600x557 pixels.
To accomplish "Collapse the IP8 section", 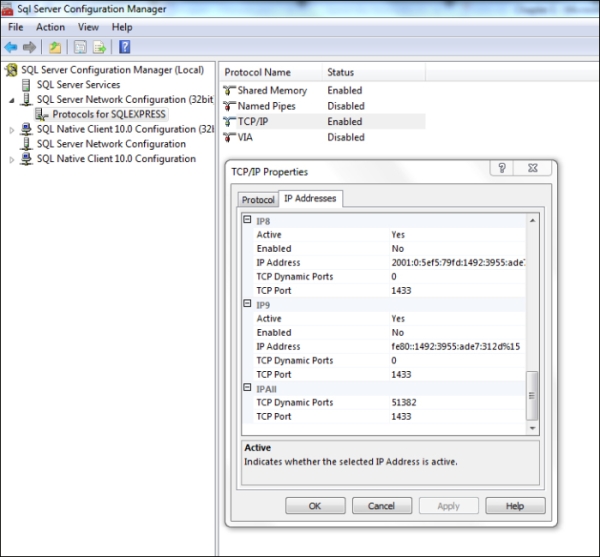I will click(248, 220).
